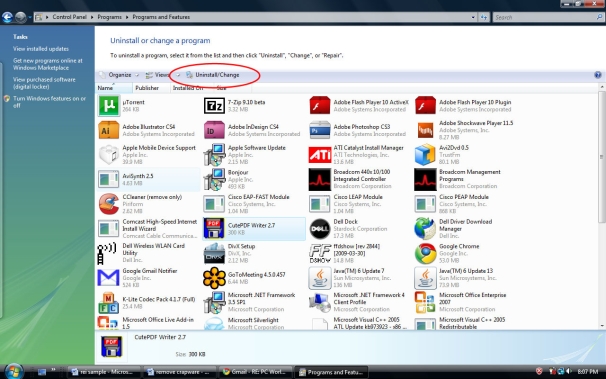Click the Java(TM) 6 Update 7 icon
The width and height of the screenshot is (606, 379).
[320, 278]
